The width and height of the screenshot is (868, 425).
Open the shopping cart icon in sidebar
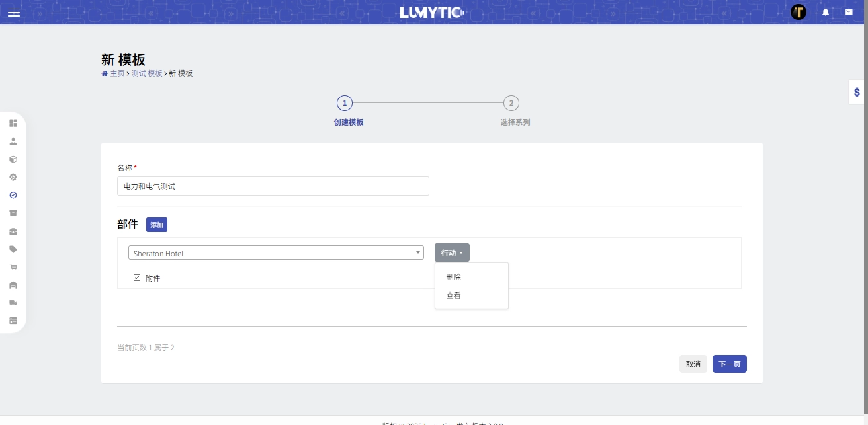coord(13,267)
